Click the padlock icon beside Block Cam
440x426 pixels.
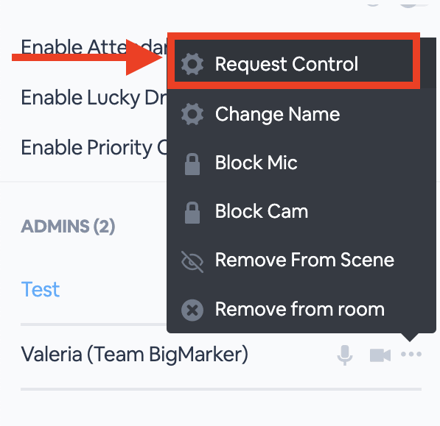(x=192, y=212)
